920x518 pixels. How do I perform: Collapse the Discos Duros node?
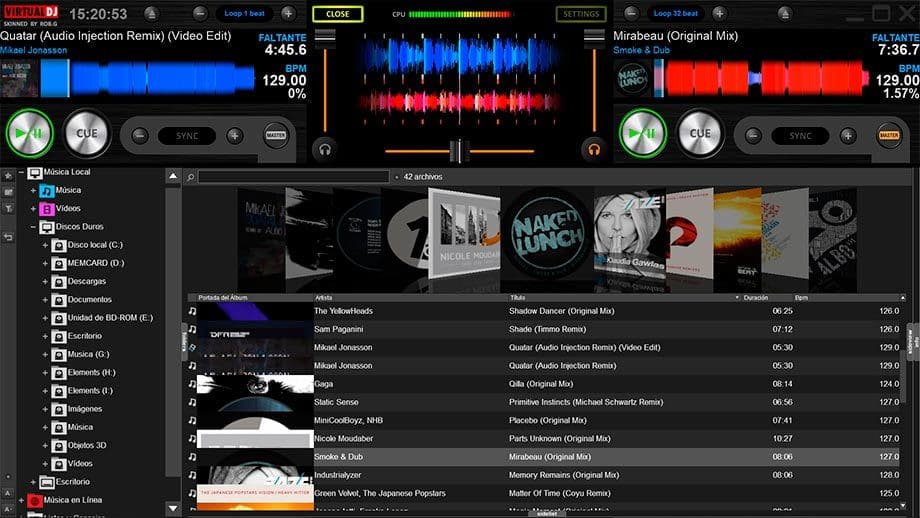click(33, 227)
